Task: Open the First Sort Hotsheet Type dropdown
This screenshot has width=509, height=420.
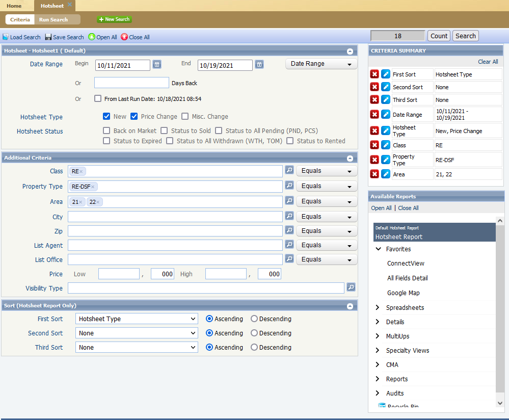Action: 137,319
